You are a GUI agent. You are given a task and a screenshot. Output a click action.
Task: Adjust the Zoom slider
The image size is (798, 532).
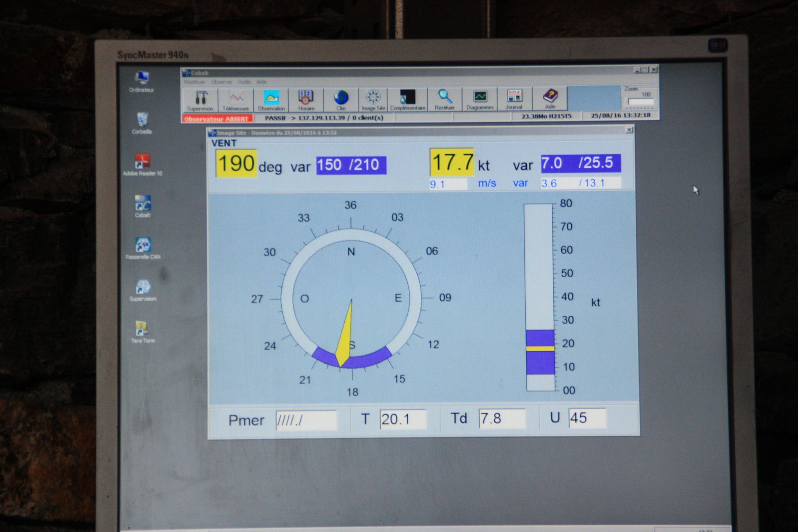pyautogui.click(x=641, y=102)
